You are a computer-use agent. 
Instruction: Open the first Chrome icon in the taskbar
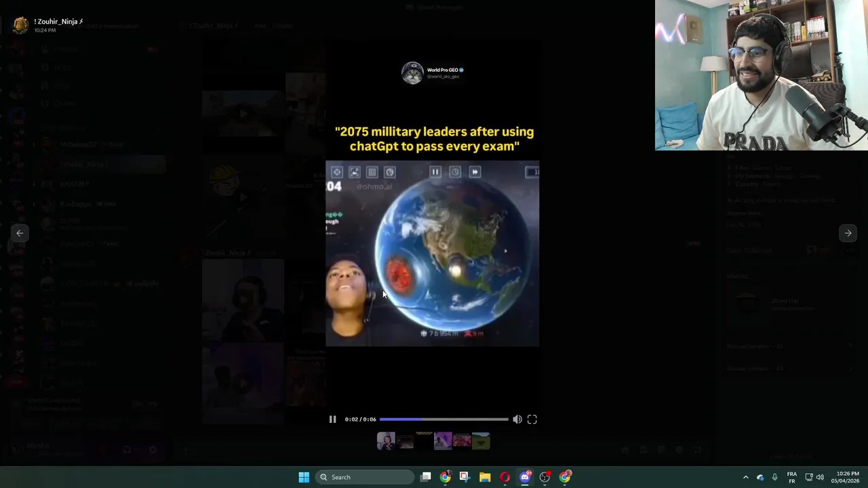tap(445, 477)
